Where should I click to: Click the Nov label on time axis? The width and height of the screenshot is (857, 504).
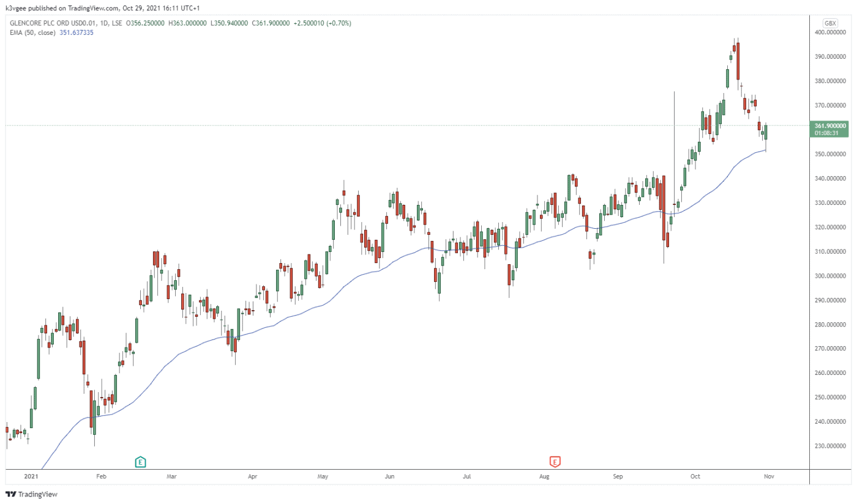tap(769, 475)
